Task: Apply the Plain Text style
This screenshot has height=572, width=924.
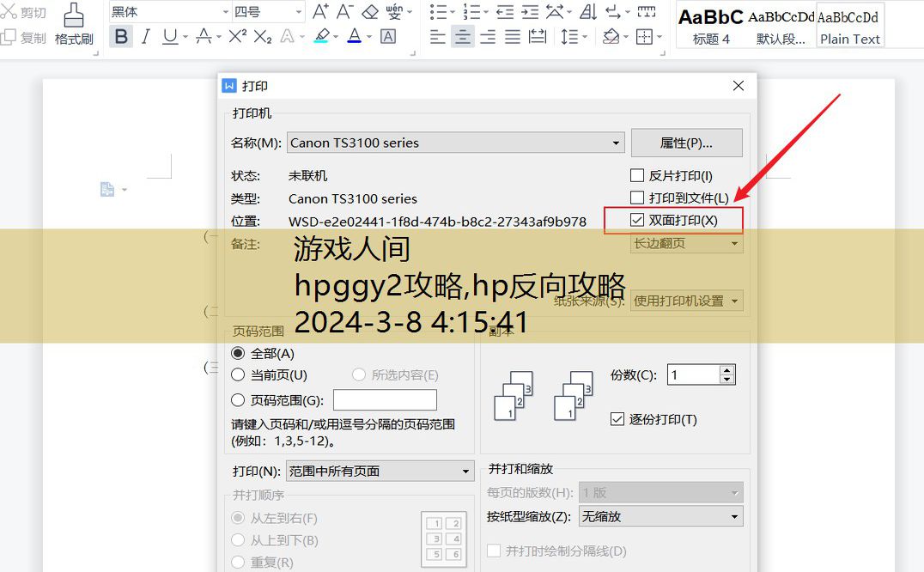Action: (850, 27)
